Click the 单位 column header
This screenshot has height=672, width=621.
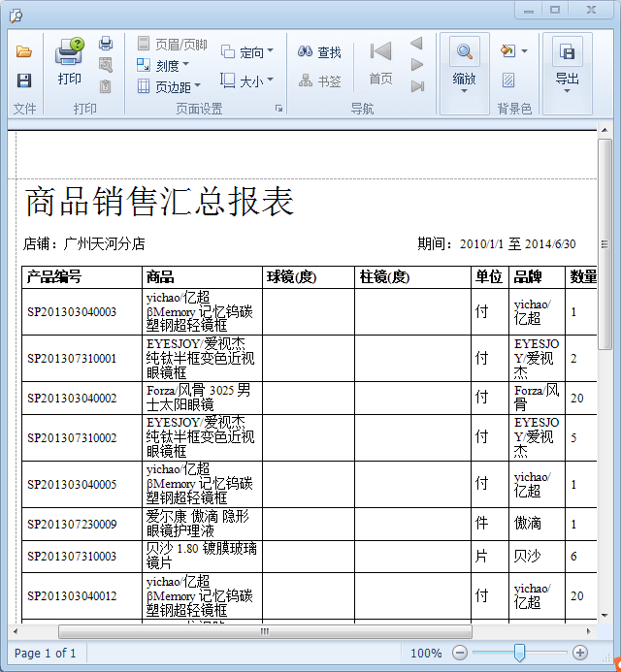point(489,277)
